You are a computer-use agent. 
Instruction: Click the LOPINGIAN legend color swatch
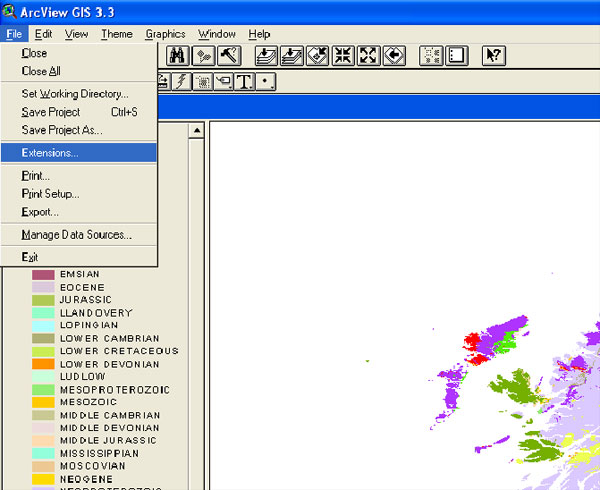43,326
